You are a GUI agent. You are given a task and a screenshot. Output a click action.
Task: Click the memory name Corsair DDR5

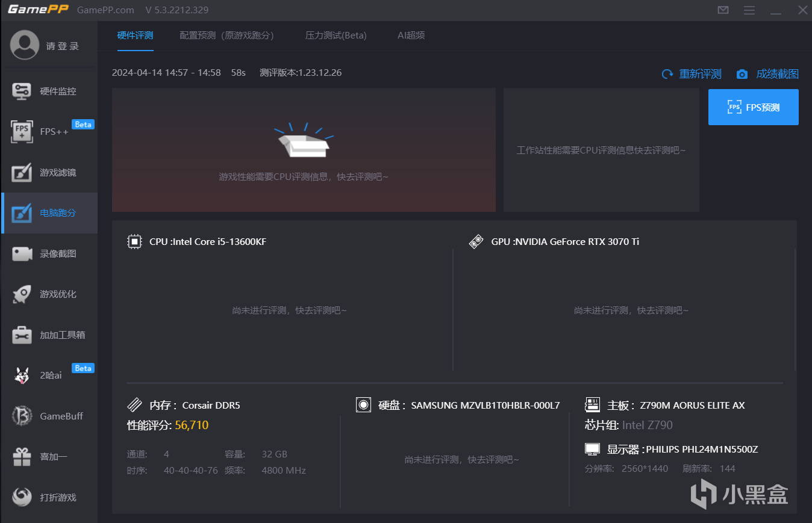tap(211, 406)
